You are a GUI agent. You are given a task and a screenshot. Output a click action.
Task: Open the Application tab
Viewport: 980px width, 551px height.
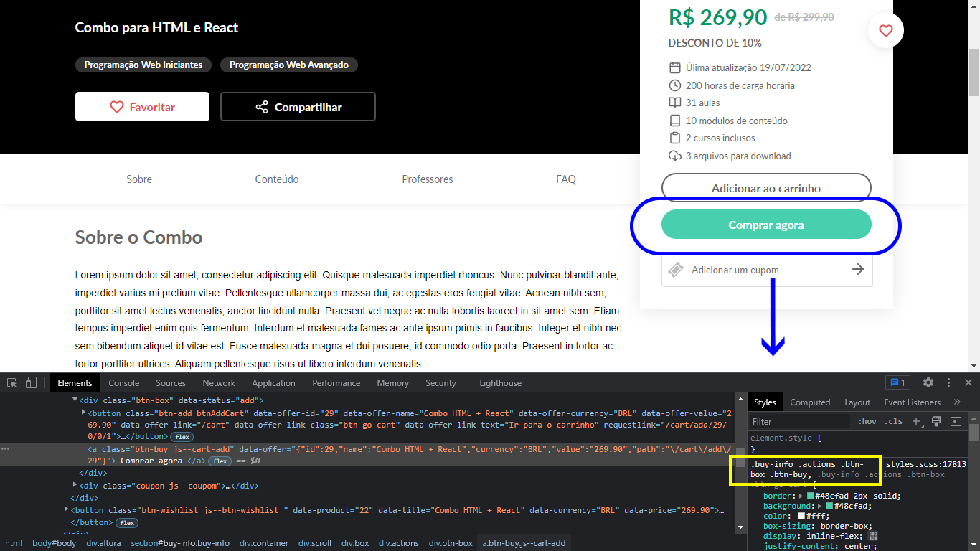[x=273, y=383]
